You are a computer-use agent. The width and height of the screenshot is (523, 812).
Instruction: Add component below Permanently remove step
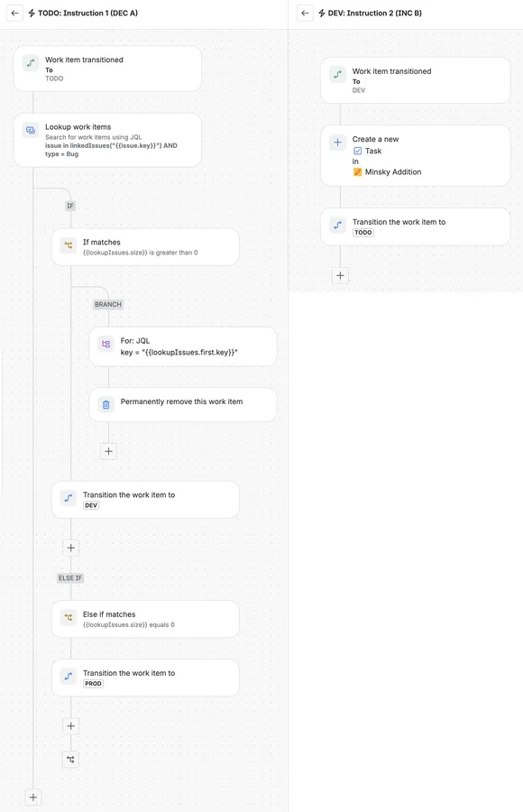[109, 451]
